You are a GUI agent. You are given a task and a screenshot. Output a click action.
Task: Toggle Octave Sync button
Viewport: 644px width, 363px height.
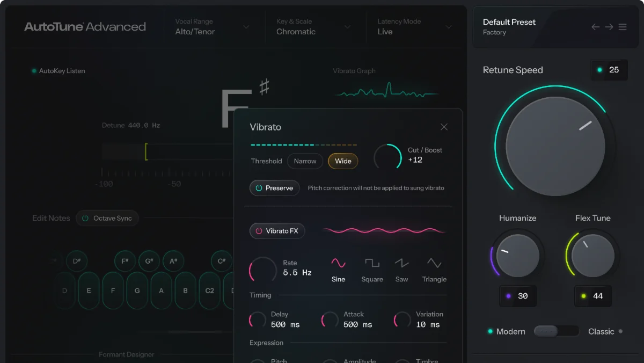(107, 219)
